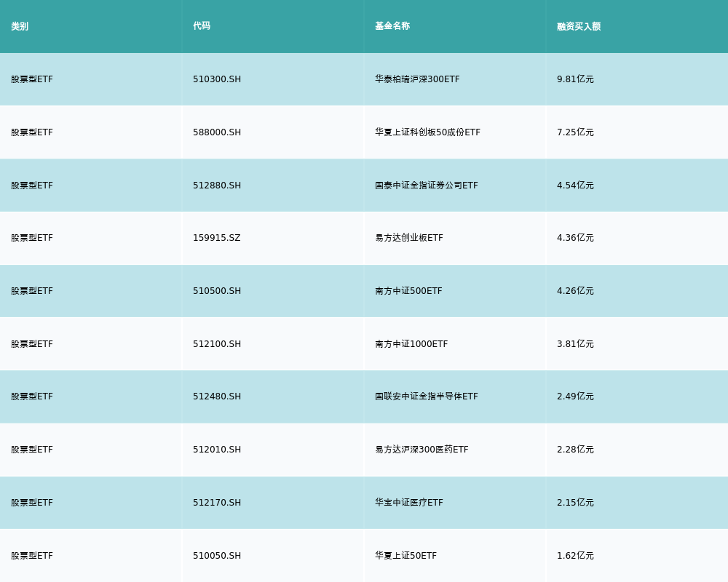Select amount cell 3.81亿元
Viewport: 728px width, 582px height.
tap(575, 344)
